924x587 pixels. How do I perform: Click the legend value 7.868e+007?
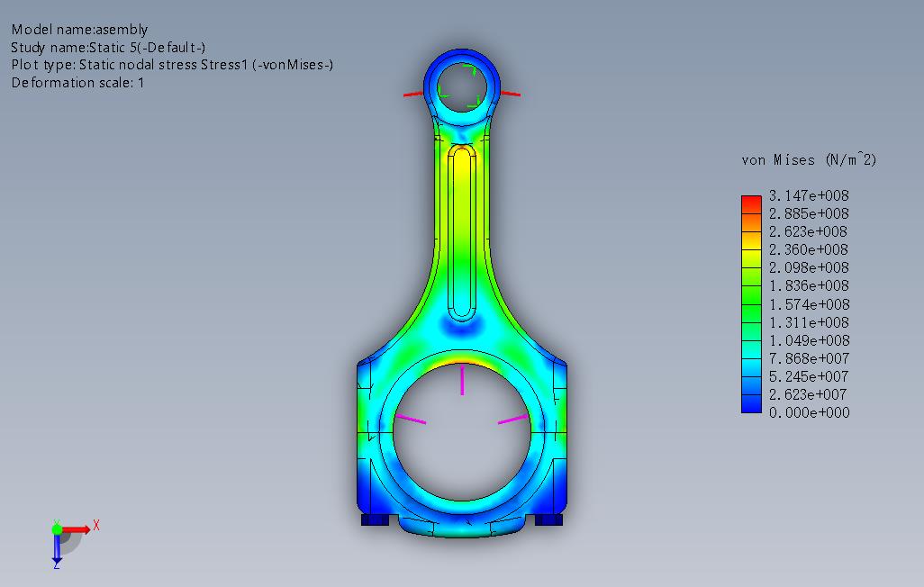[x=809, y=358]
